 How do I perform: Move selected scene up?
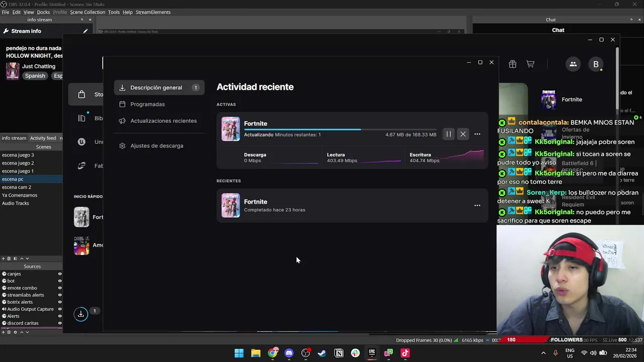click(x=22, y=258)
